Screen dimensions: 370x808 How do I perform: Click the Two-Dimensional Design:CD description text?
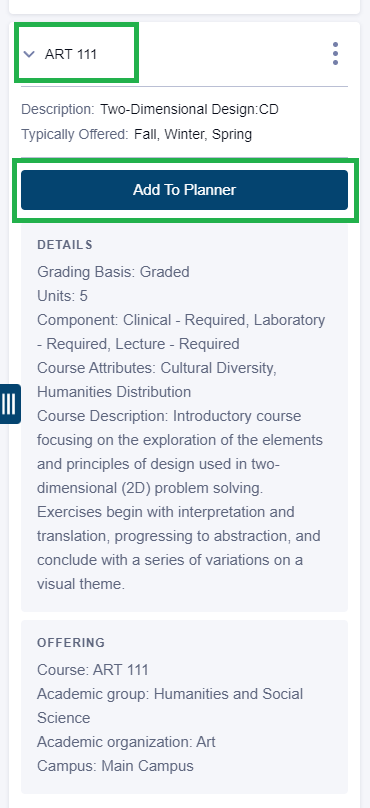coord(189,109)
